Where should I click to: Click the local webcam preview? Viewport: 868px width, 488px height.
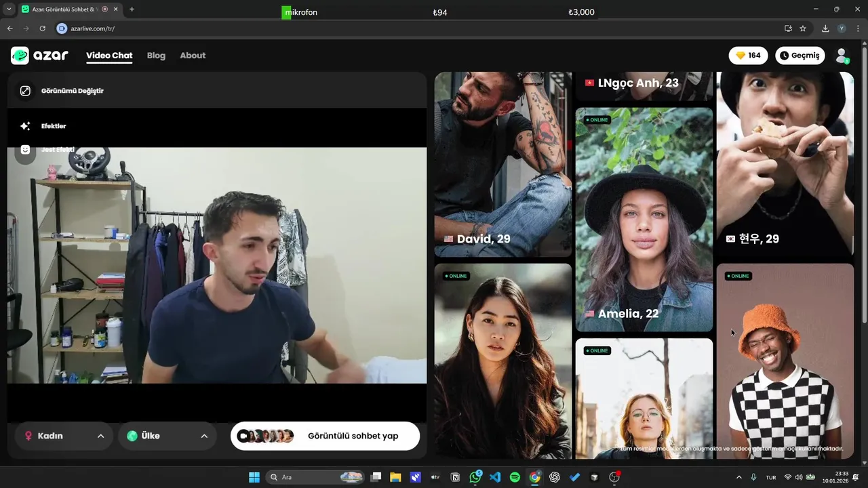(217, 265)
